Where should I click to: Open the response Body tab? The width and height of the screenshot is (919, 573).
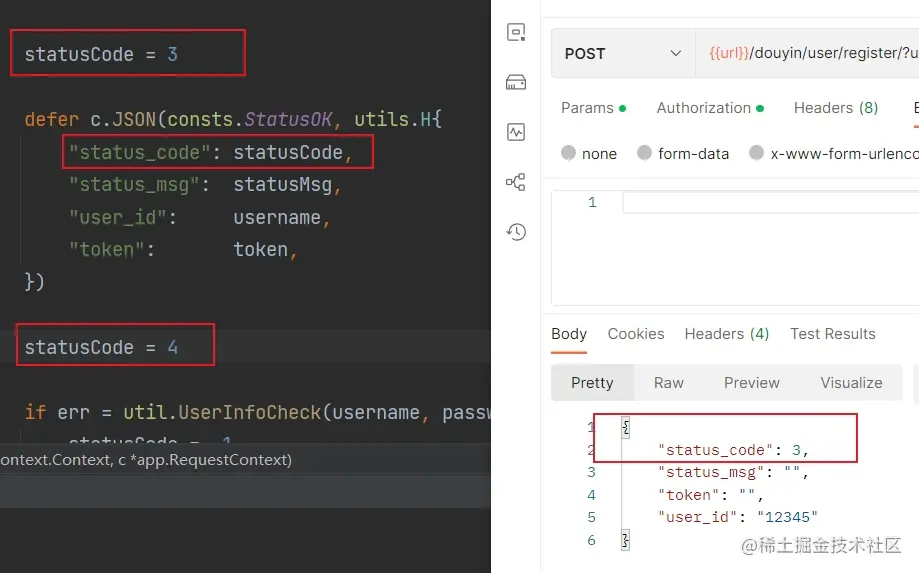(x=569, y=334)
